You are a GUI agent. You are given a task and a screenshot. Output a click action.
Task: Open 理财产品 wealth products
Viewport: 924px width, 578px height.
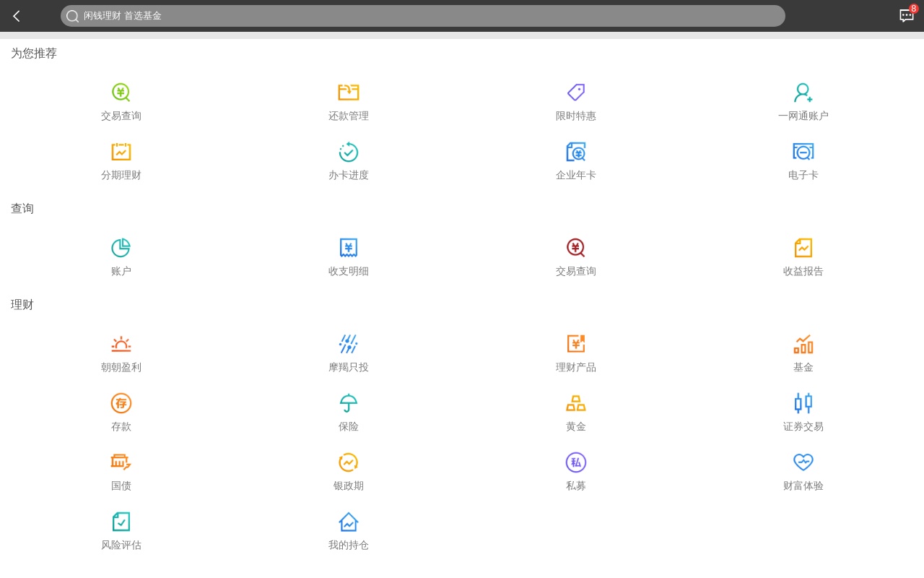(576, 344)
